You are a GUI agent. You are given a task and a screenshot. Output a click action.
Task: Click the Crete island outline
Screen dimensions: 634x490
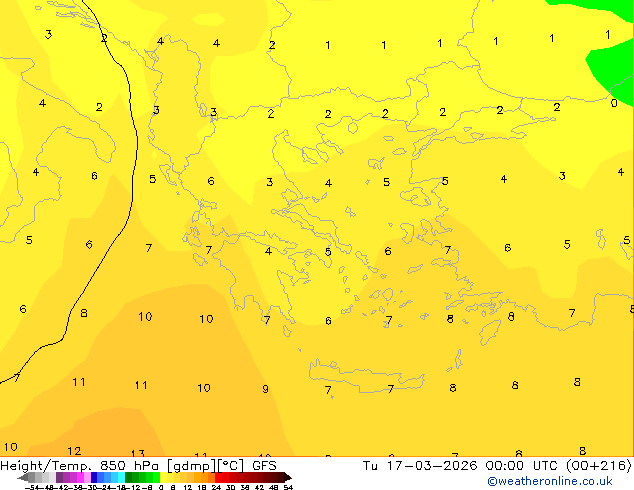[366, 375]
